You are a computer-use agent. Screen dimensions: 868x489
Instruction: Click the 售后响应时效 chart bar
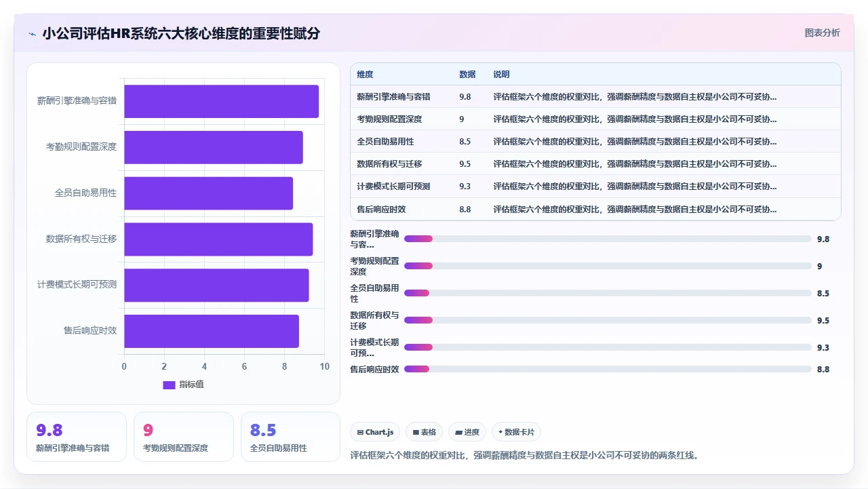coord(211,331)
